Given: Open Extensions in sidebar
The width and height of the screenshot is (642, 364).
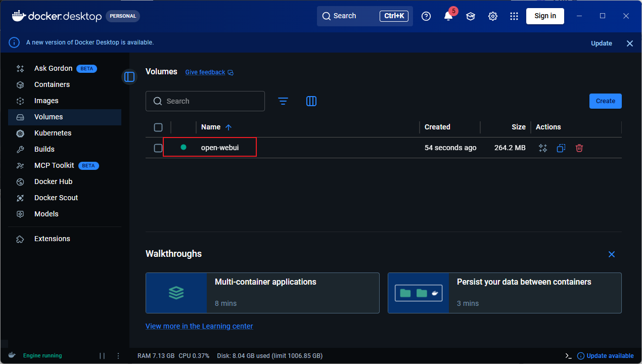Looking at the screenshot, I should coord(65,239).
